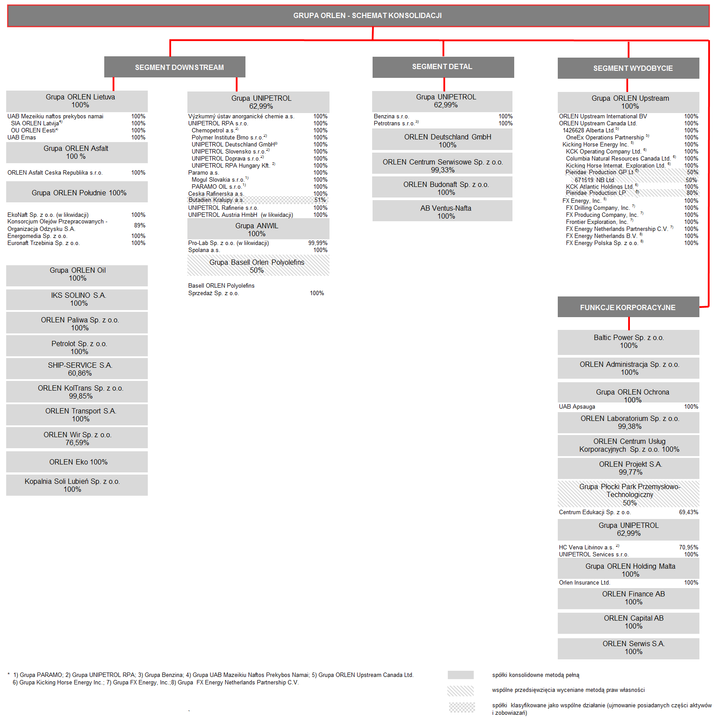Select ORLEN Asfalt Ceska Republika s.r.o. row
The width and height of the screenshot is (728, 724).
(77, 173)
